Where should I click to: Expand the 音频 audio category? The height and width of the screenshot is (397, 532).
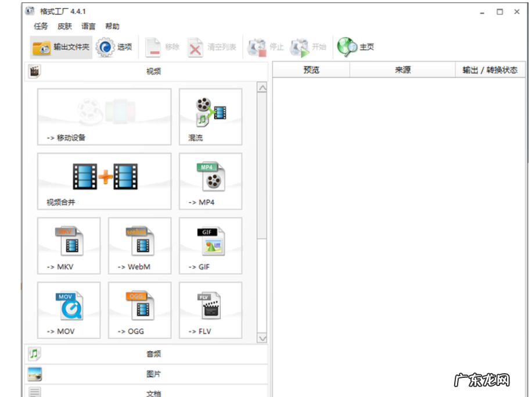tap(153, 354)
